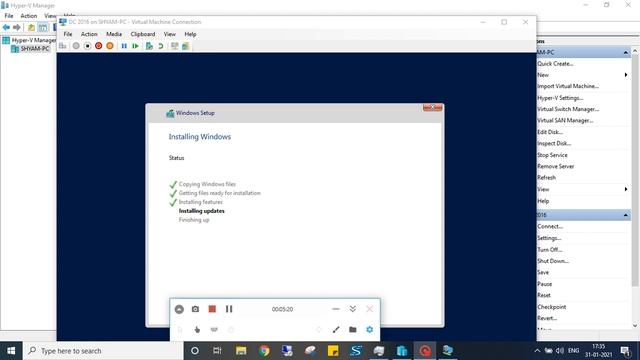
Task: Open Chrome from the taskbar
Action: pos(264,351)
